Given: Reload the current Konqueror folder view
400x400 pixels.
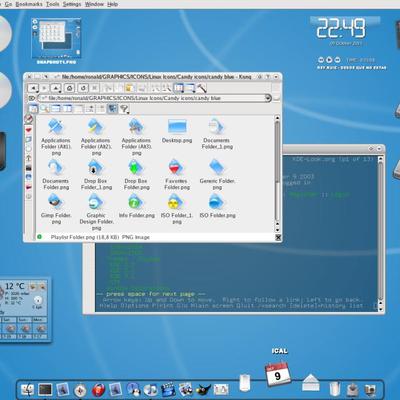Looking at the screenshot, I should click(83, 88).
